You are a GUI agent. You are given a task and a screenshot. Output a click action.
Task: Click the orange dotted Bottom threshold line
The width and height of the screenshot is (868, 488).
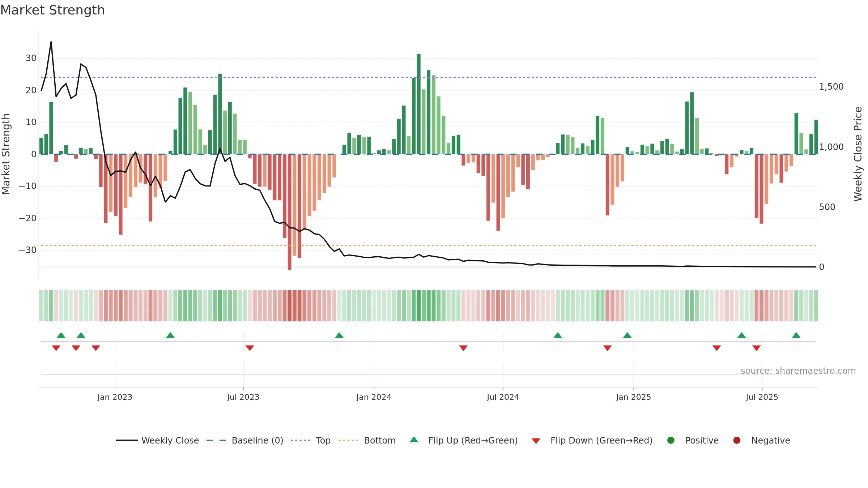pyautogui.click(x=429, y=245)
